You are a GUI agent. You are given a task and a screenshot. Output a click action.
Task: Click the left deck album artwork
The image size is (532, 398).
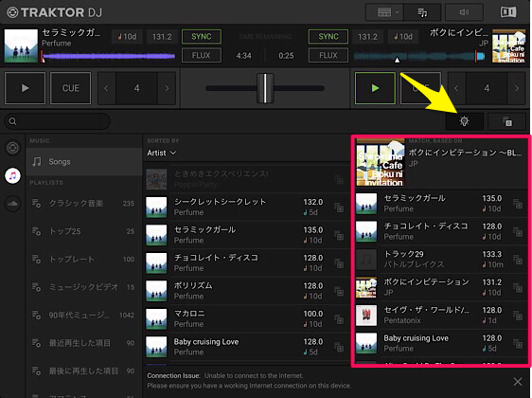click(21, 45)
